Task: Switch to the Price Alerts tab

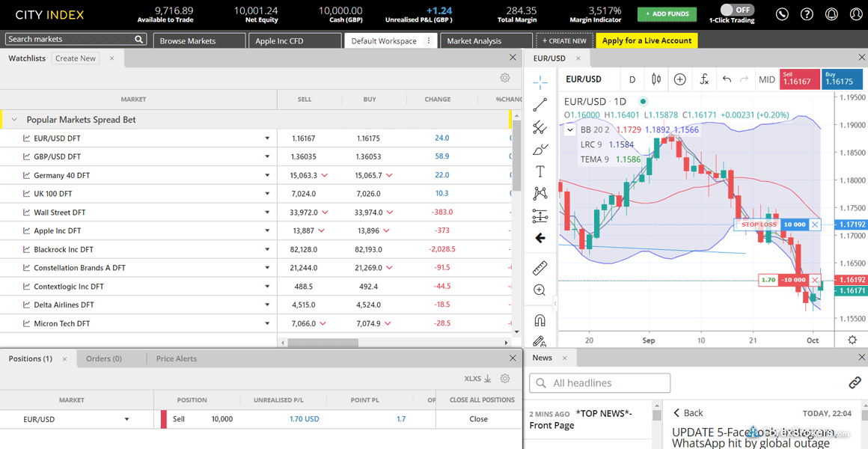Action: coord(177,358)
